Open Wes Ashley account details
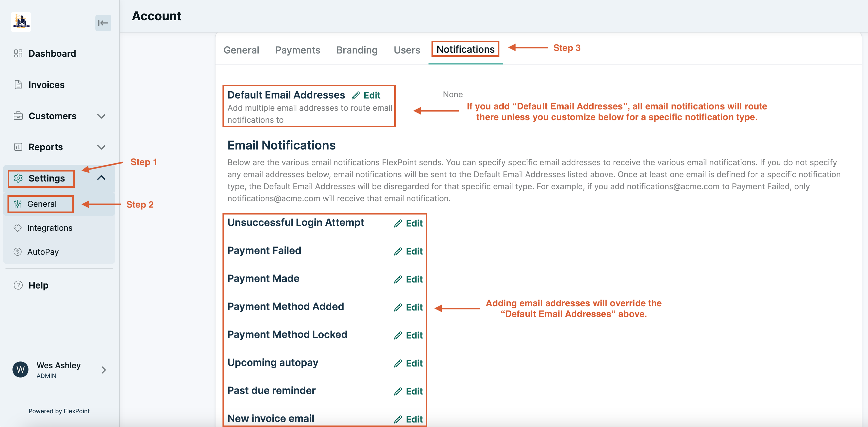The width and height of the screenshot is (868, 427). [x=58, y=369]
